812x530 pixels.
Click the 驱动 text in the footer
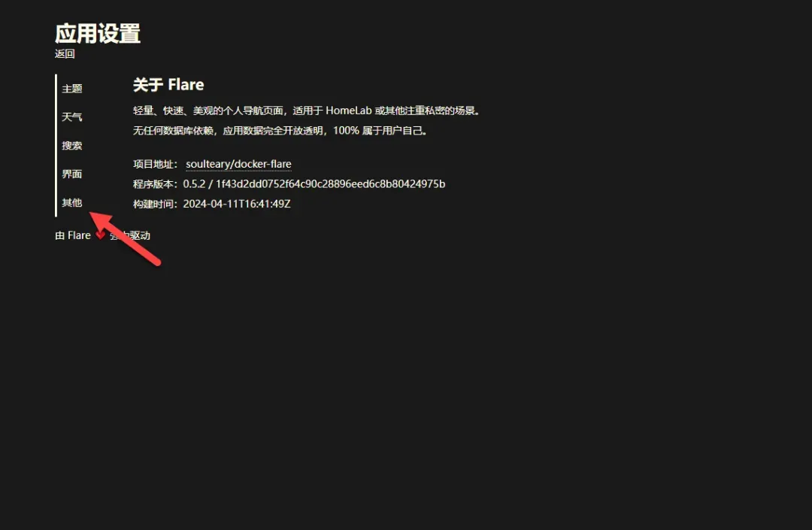pos(140,235)
